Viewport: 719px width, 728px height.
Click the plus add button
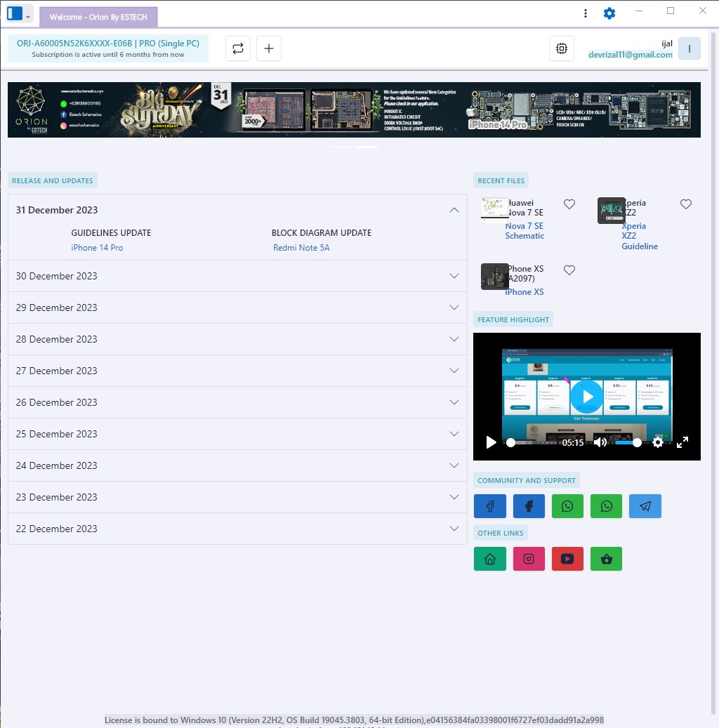[x=269, y=48]
